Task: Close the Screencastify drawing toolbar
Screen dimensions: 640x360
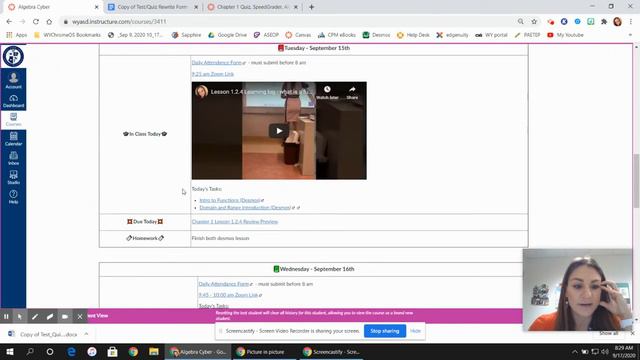Action: [x=80, y=316]
